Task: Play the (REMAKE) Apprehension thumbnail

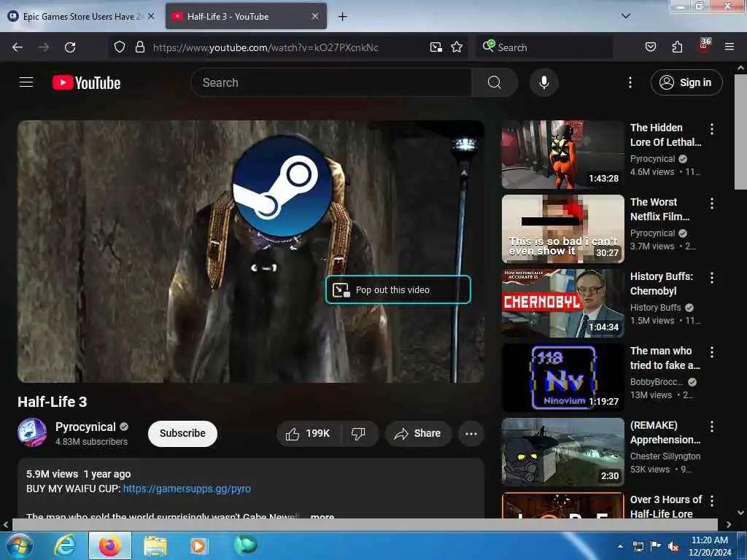Action: 562,452
